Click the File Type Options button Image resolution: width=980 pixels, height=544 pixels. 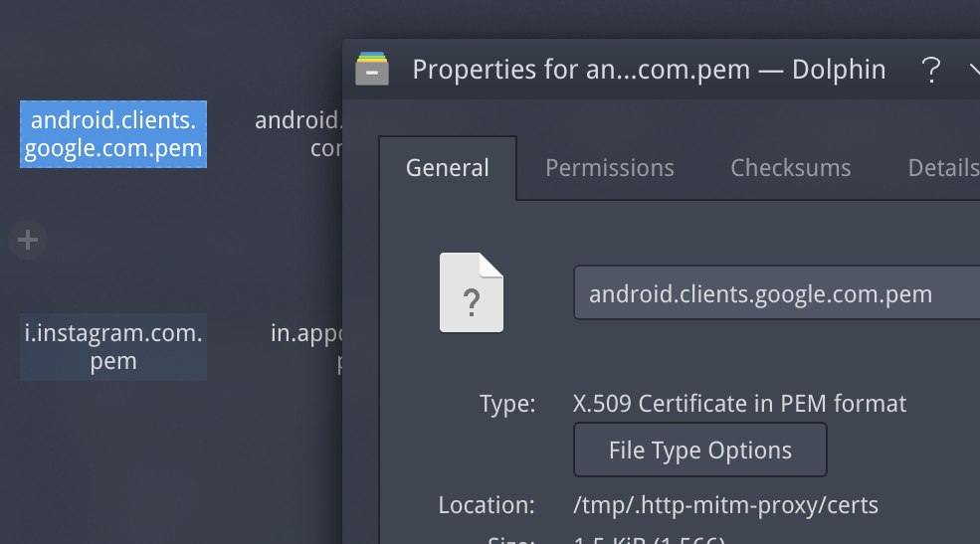(x=700, y=450)
